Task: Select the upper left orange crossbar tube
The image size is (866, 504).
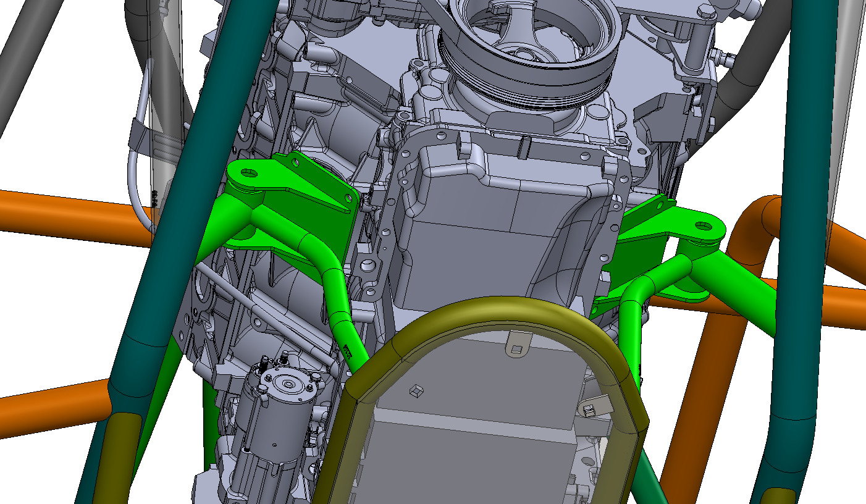Action: (x=62, y=213)
